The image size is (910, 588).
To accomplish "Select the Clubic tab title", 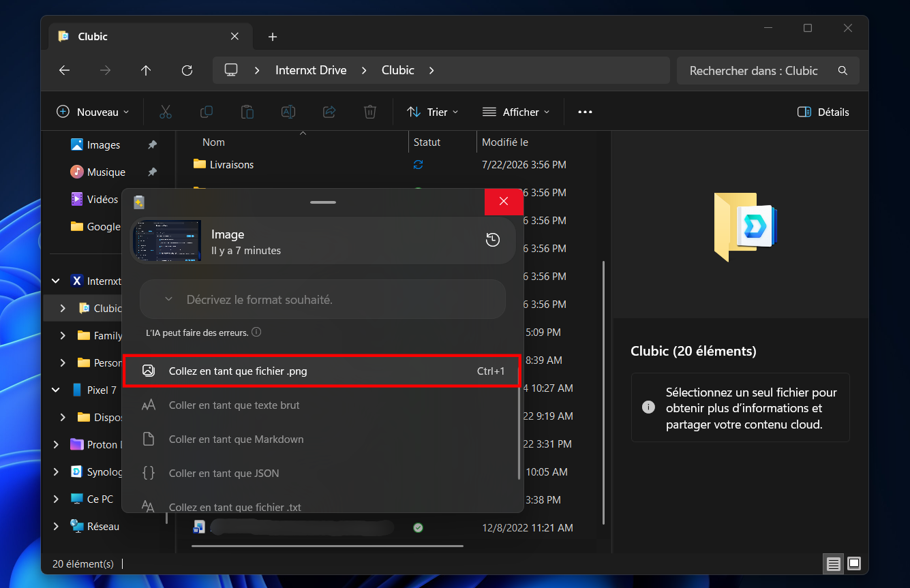I will tap(93, 36).
